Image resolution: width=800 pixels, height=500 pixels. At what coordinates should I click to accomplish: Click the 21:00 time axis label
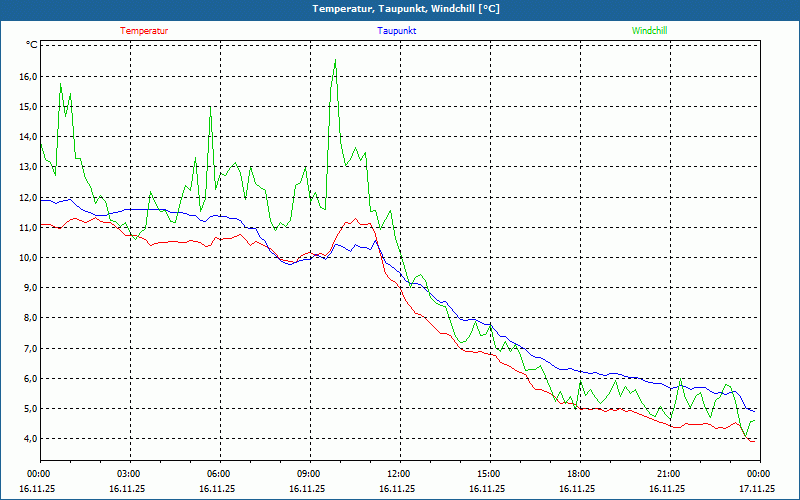tap(669, 474)
